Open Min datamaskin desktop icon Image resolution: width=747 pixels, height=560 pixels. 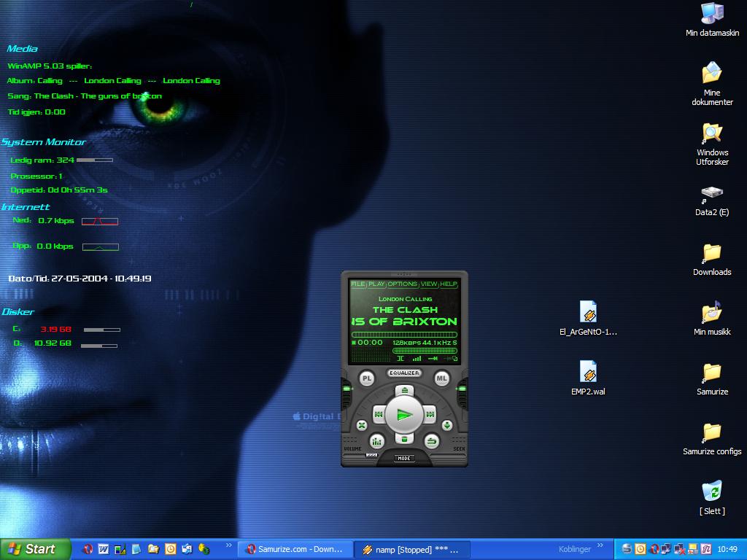(x=712, y=20)
